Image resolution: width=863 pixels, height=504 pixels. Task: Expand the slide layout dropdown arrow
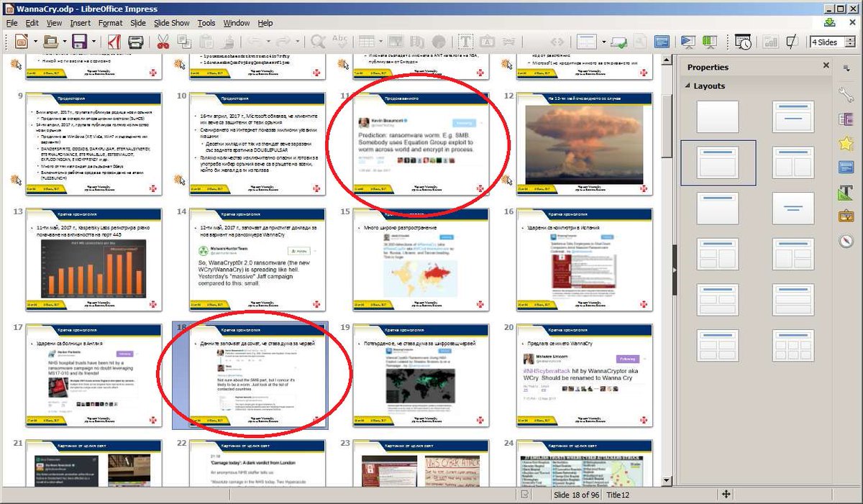click(603, 42)
